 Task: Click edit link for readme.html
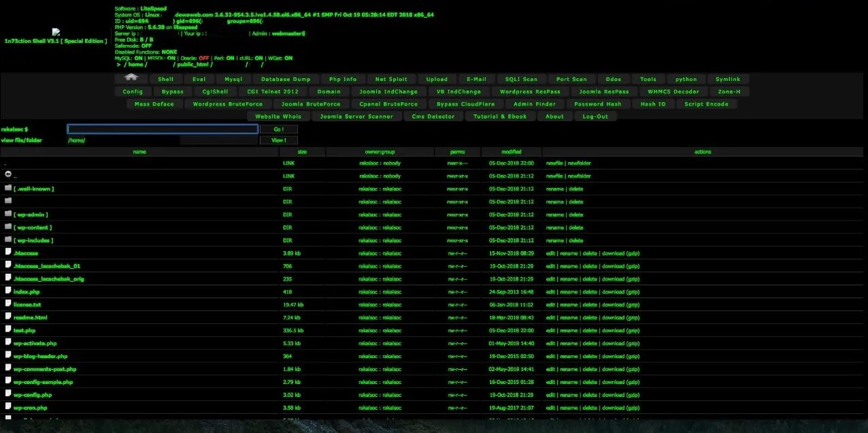coord(550,318)
